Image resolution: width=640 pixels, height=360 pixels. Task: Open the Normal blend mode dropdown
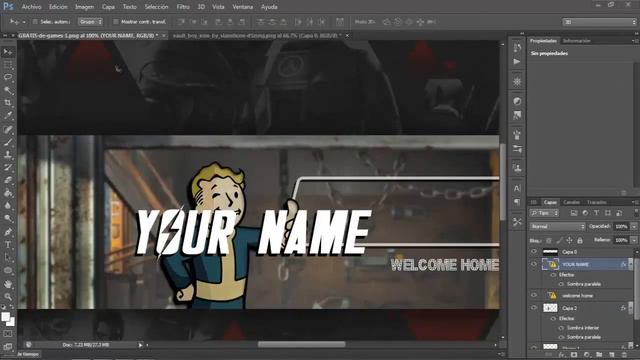(x=558, y=227)
